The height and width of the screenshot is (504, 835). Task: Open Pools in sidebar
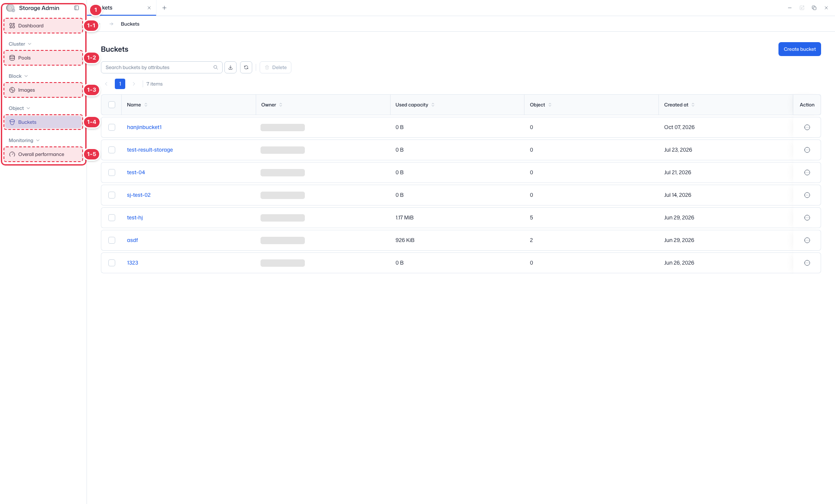pos(43,58)
